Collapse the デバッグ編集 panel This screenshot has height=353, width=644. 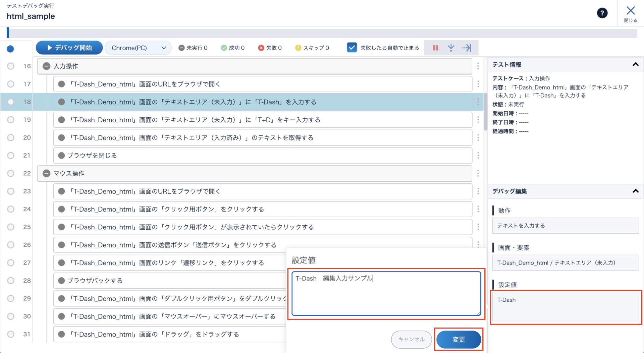coord(635,191)
